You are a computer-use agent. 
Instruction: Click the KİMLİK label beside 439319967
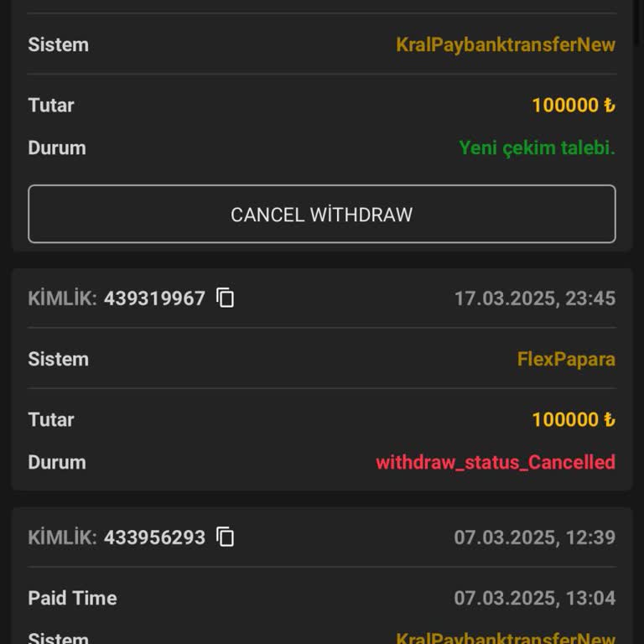click(63, 299)
